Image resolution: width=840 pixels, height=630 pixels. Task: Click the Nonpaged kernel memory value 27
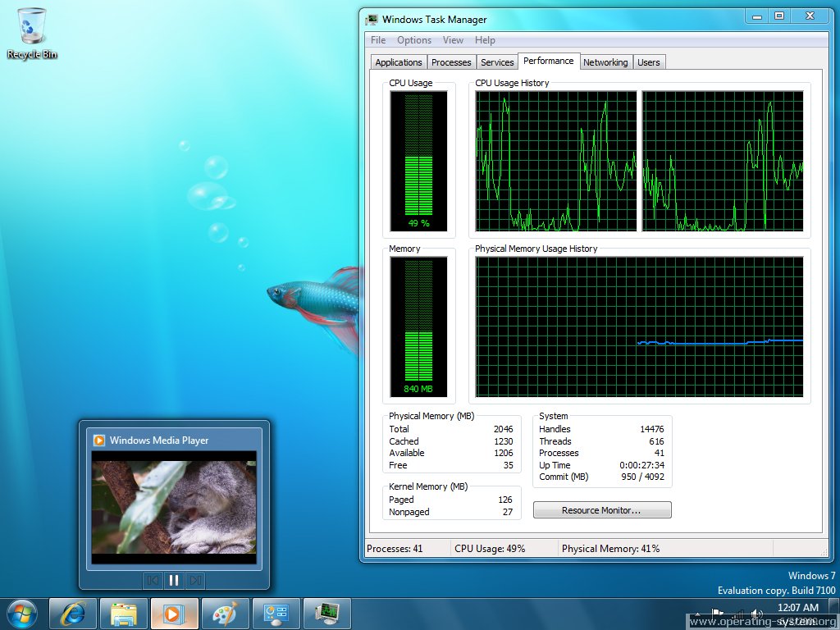tap(508, 512)
